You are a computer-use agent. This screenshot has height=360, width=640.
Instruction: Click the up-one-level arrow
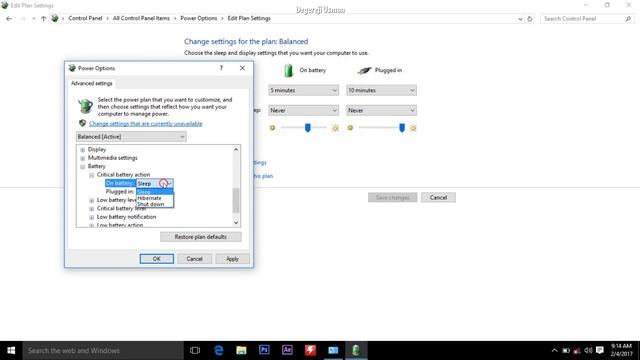(x=43, y=18)
